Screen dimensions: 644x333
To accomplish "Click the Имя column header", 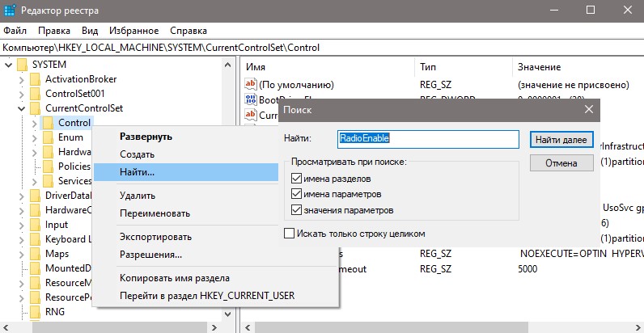I will pyautogui.click(x=328, y=67).
